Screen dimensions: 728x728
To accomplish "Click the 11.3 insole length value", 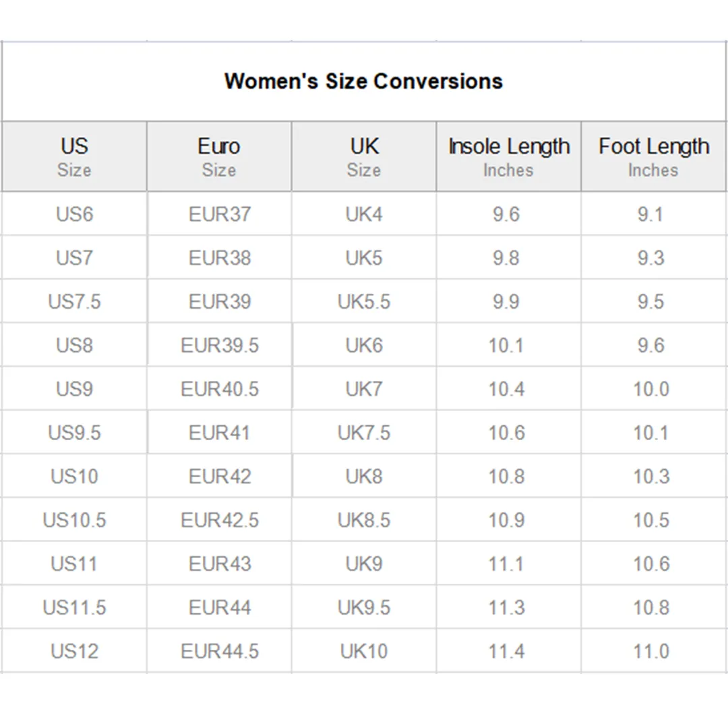I will pyautogui.click(x=506, y=607).
